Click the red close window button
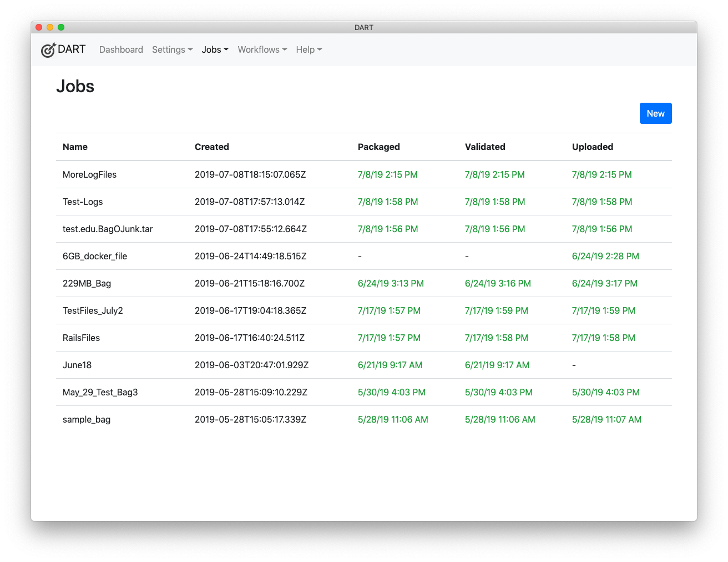Screen dimensions: 728x562 [39, 27]
